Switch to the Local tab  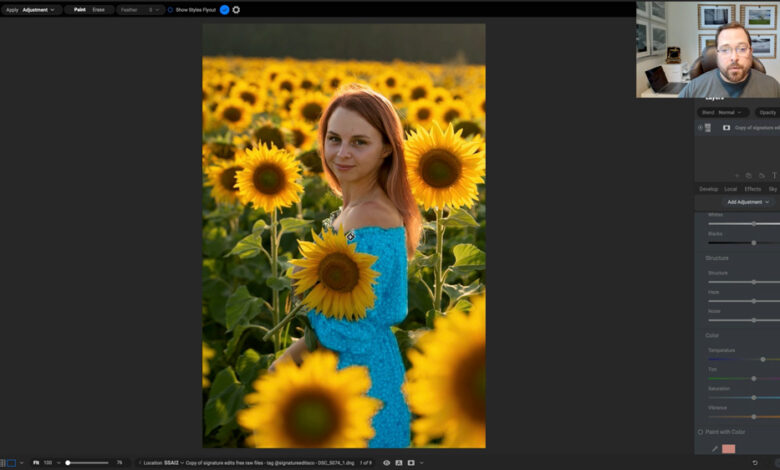(730, 189)
